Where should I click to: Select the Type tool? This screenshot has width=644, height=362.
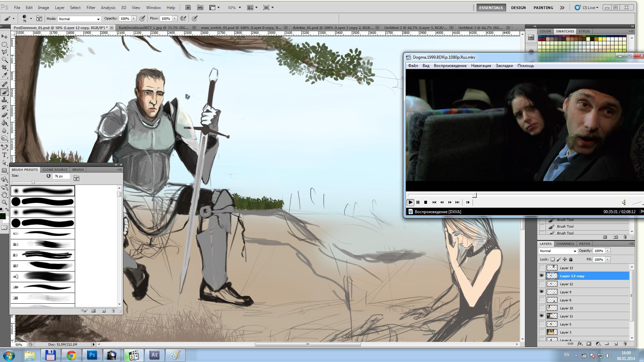(4, 155)
